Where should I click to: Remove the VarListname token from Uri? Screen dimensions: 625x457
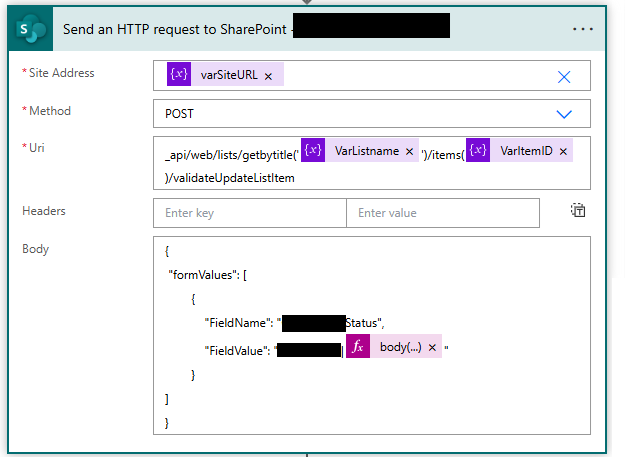[x=409, y=152]
